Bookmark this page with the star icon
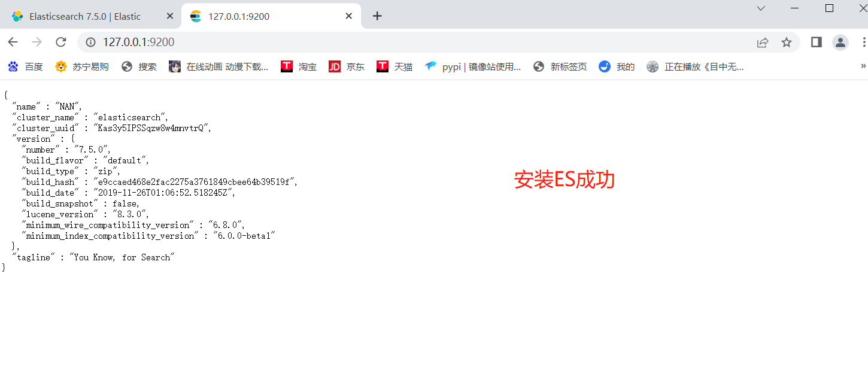 point(787,42)
